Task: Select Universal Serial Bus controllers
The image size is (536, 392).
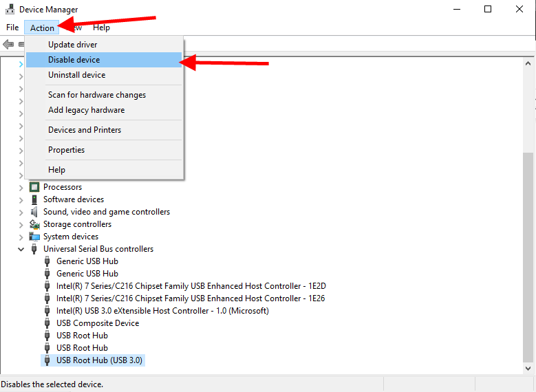Action: click(98, 249)
